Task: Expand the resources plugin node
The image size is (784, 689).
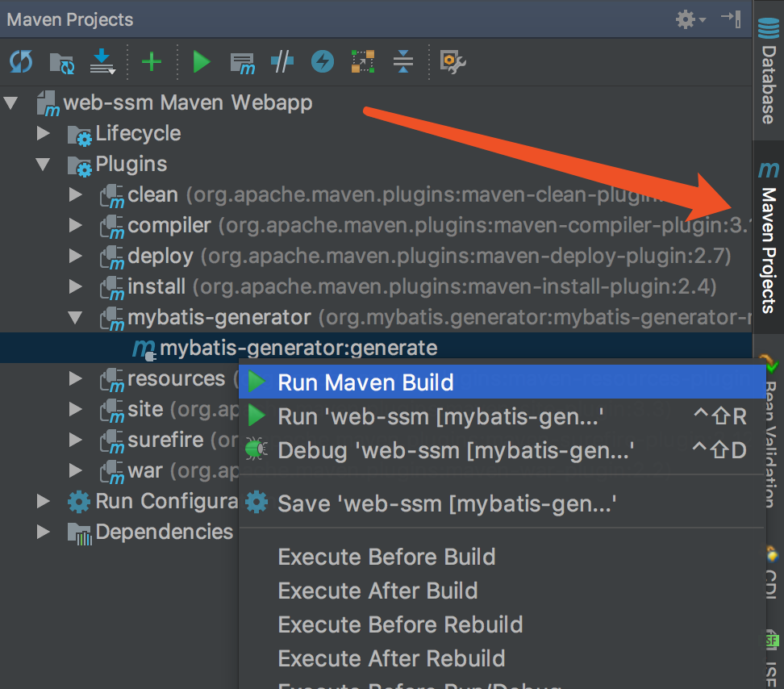Action: point(76,378)
